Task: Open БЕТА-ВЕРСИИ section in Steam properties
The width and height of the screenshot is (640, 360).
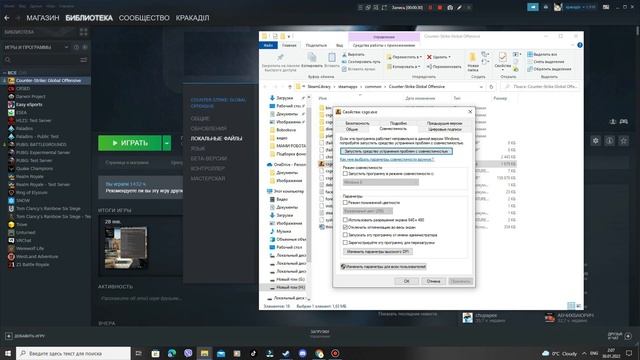Action: coord(209,159)
